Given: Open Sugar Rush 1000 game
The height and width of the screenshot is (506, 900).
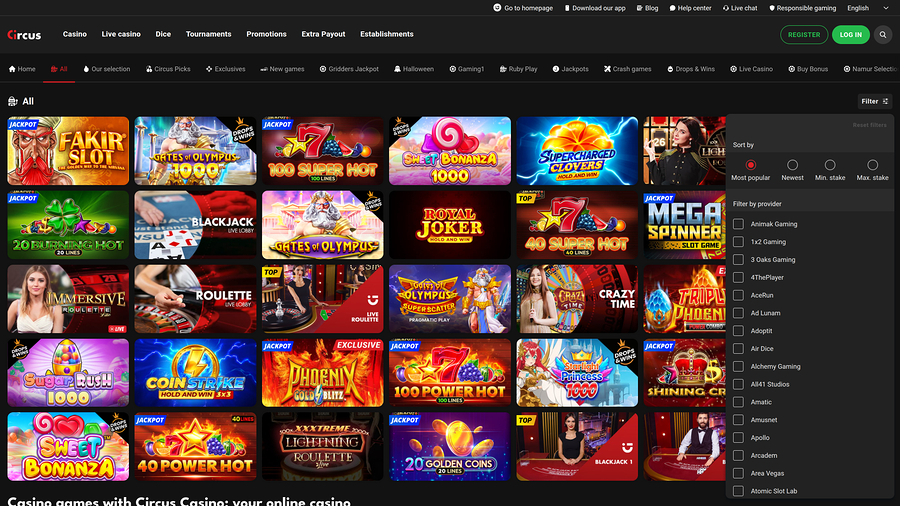Looking at the screenshot, I should (68, 373).
